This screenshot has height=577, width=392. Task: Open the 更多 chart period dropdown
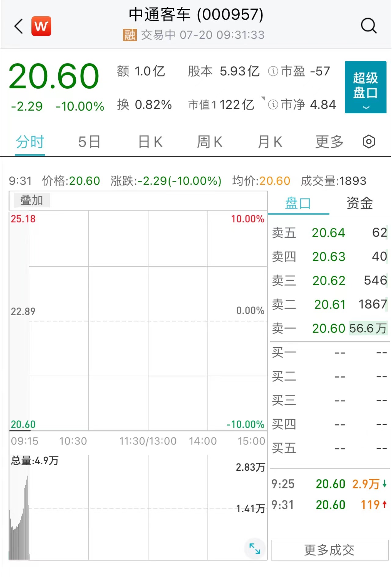329,142
